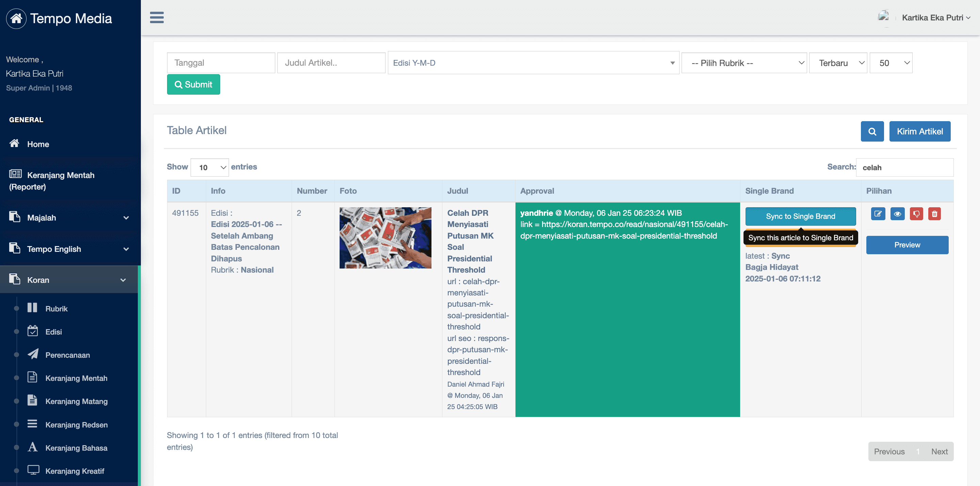Open the 50 results count dropdown
Image resolution: width=980 pixels, height=486 pixels.
[891, 63]
